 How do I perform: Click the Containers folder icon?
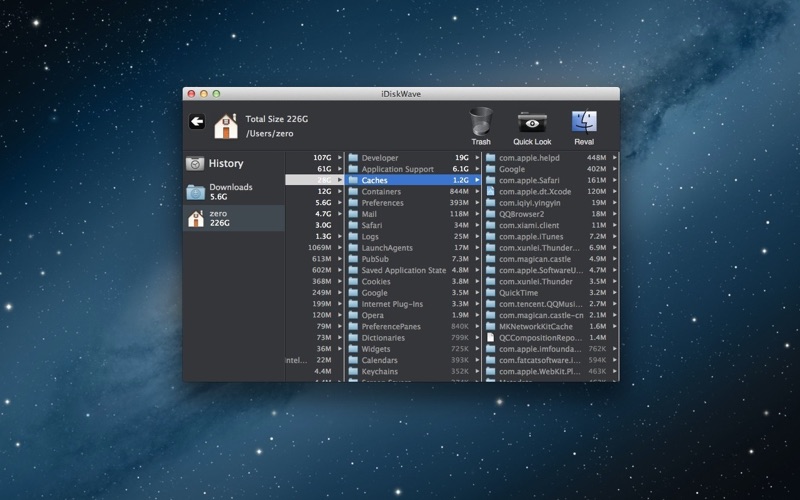(353, 191)
